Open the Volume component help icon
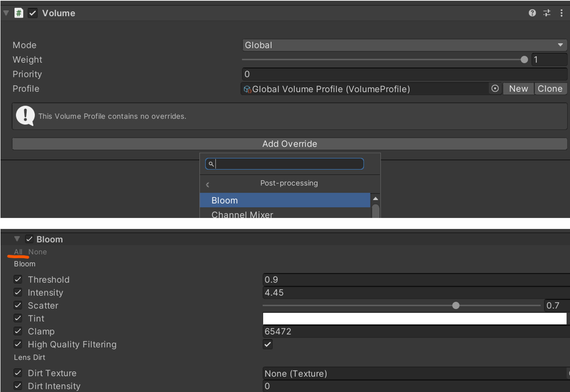This screenshot has height=392, width=570. pos(532,13)
